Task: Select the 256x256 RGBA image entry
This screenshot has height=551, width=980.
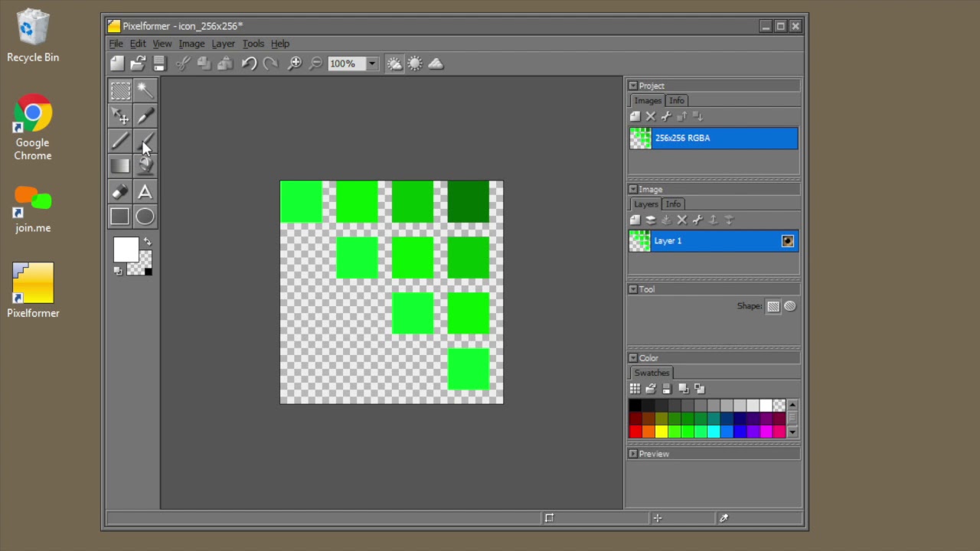Action: click(x=714, y=139)
